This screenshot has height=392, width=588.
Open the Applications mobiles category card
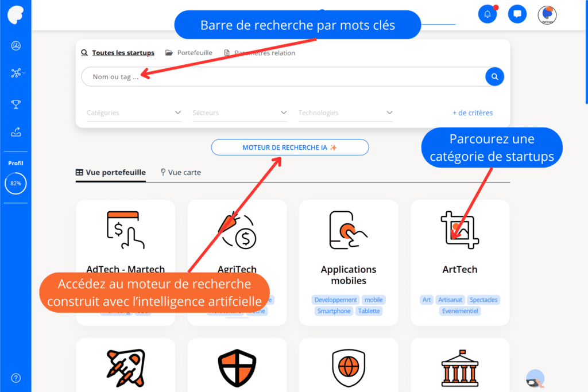click(349, 262)
